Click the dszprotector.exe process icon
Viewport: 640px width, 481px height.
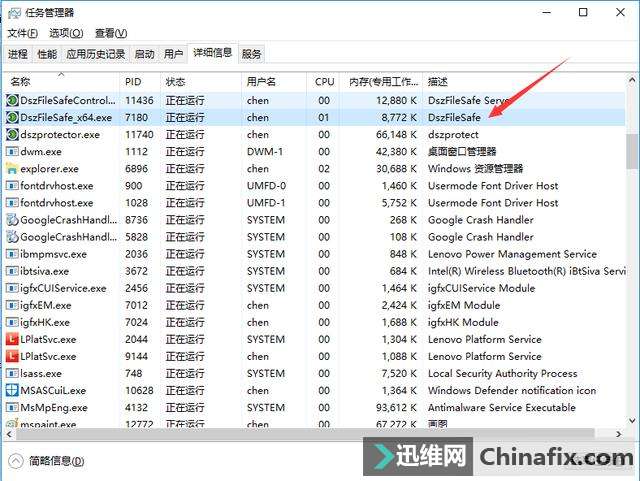click(x=12, y=134)
